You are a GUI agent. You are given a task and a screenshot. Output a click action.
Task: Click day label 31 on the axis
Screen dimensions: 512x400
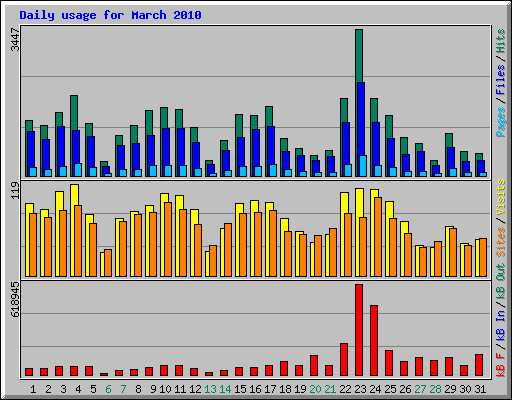480,389
